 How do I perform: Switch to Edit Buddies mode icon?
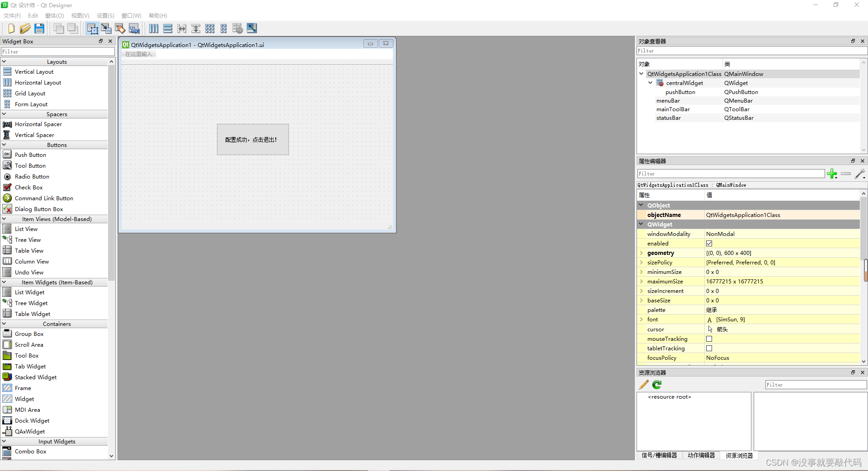pyautogui.click(x=120, y=28)
